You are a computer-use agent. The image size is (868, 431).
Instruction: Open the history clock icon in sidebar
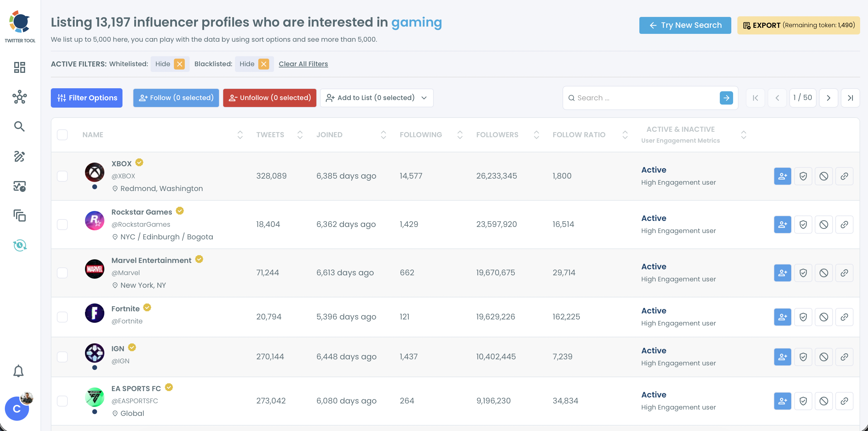click(20, 245)
